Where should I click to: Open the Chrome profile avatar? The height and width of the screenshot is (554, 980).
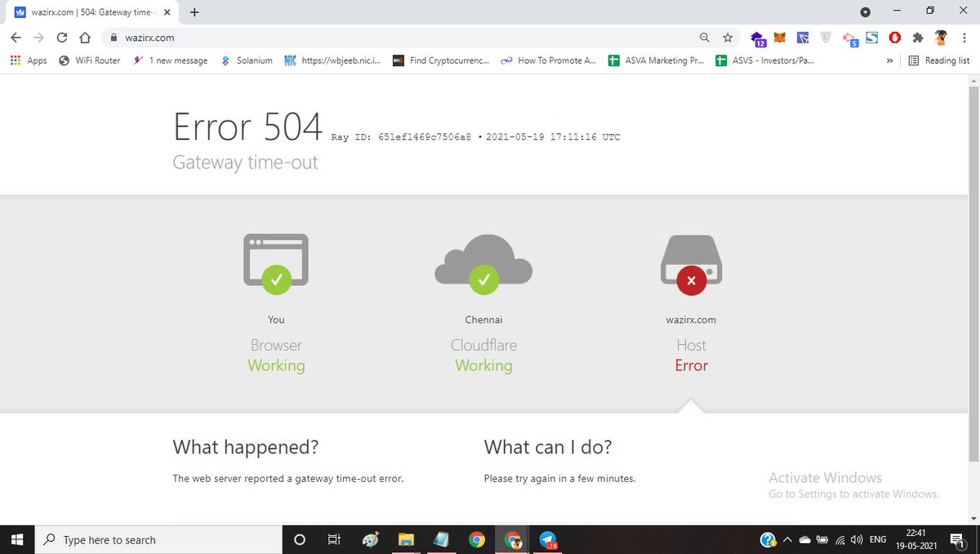pos(941,38)
